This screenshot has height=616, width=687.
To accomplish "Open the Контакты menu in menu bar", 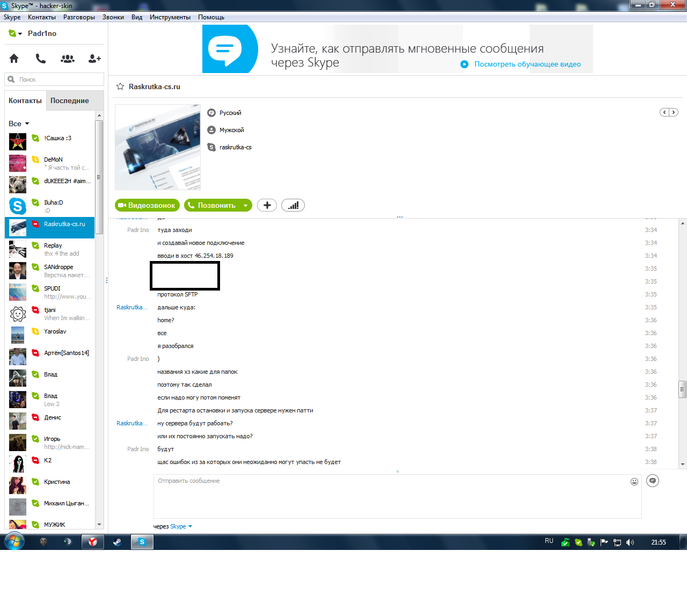I will click(42, 17).
